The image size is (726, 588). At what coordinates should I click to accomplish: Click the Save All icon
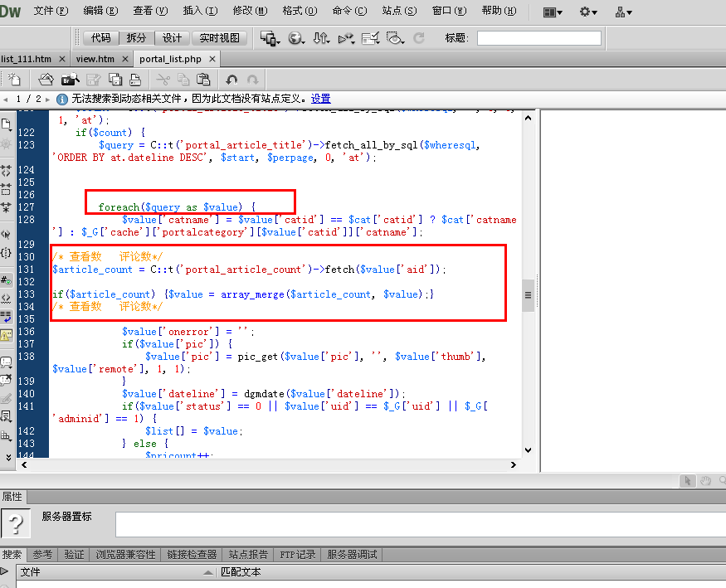[115, 80]
